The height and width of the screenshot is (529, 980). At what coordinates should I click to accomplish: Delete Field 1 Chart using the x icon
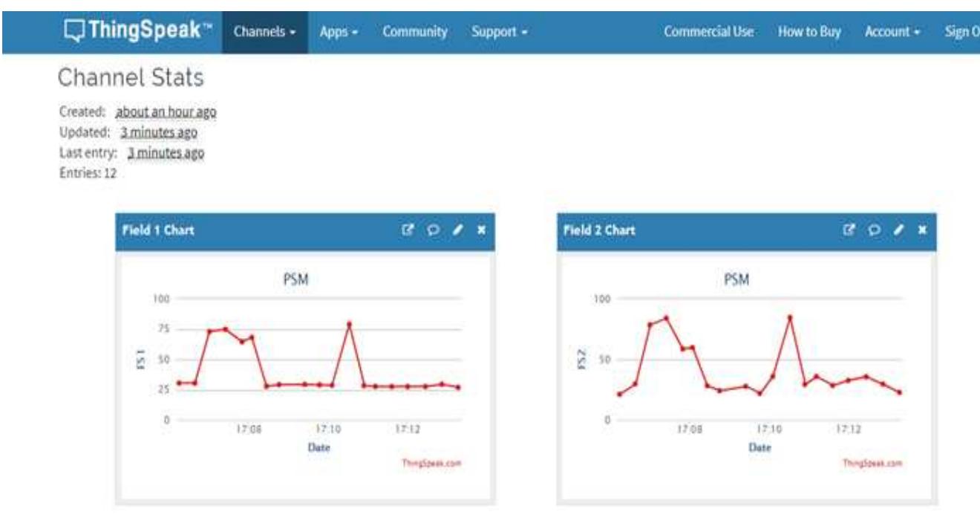click(x=481, y=230)
